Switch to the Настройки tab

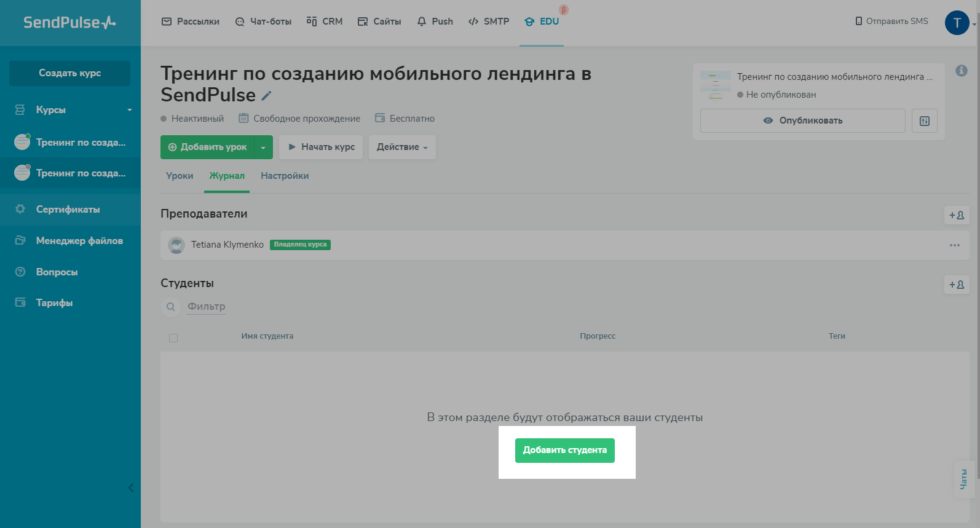(285, 176)
